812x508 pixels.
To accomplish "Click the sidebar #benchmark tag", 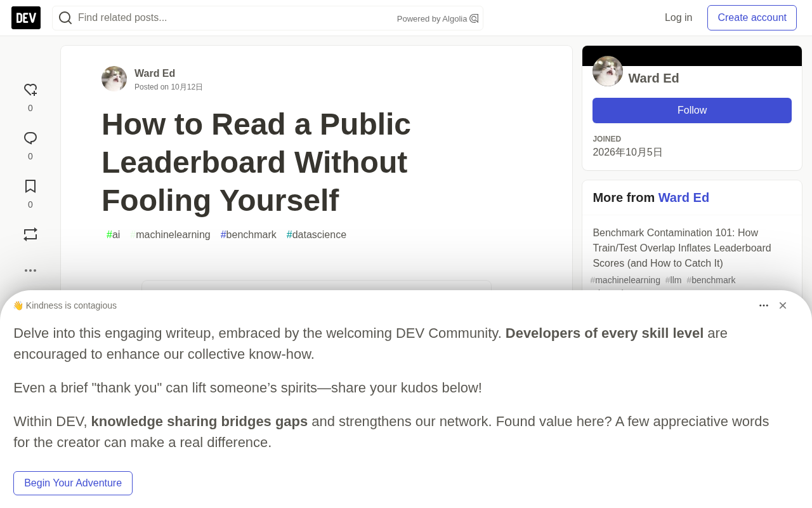I will 711,280.
